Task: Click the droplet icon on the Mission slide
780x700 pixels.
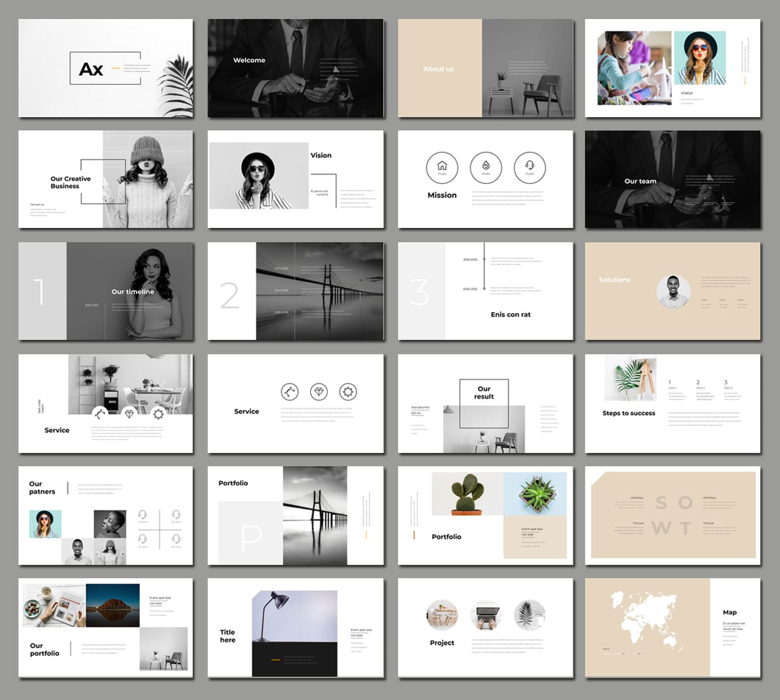Action: click(x=486, y=167)
